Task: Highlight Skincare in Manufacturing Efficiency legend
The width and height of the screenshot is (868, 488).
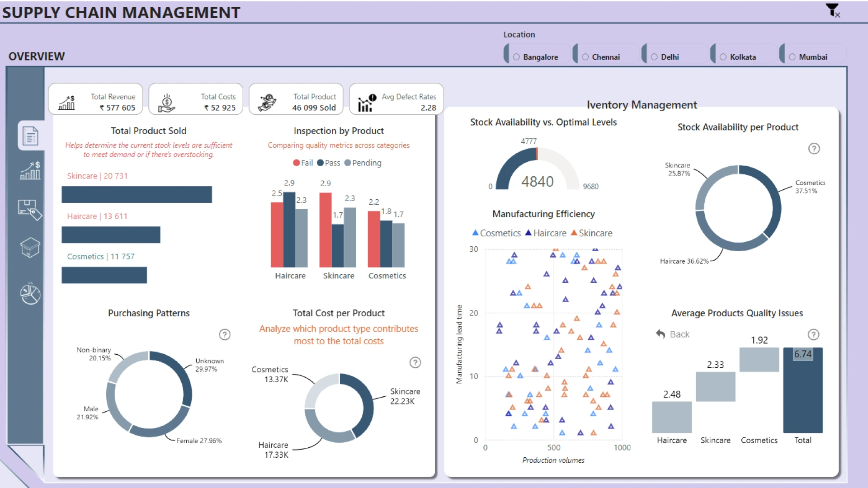Action: [592, 233]
